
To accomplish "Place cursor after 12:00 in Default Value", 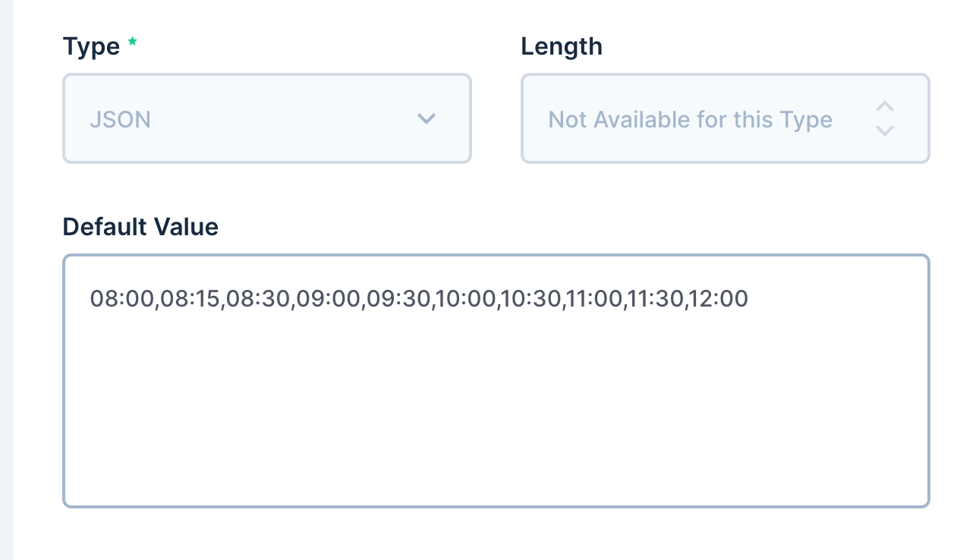I will 750,298.
